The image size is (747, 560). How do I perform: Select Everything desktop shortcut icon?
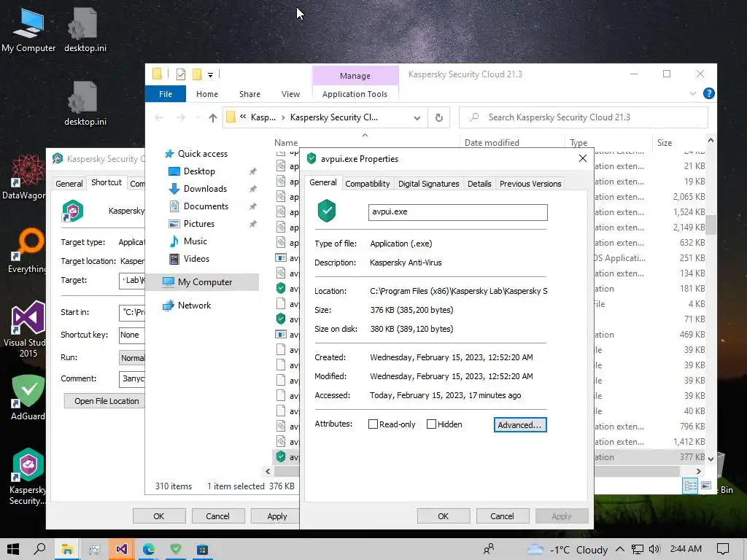coord(28,251)
